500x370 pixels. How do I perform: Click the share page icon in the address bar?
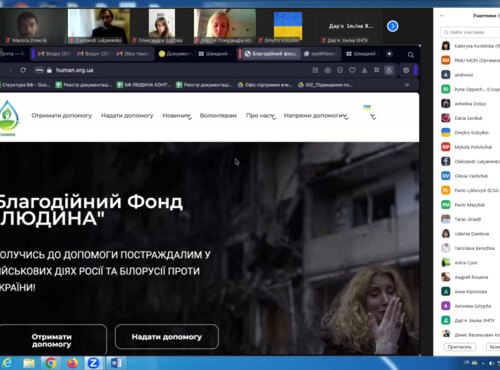[315, 70]
